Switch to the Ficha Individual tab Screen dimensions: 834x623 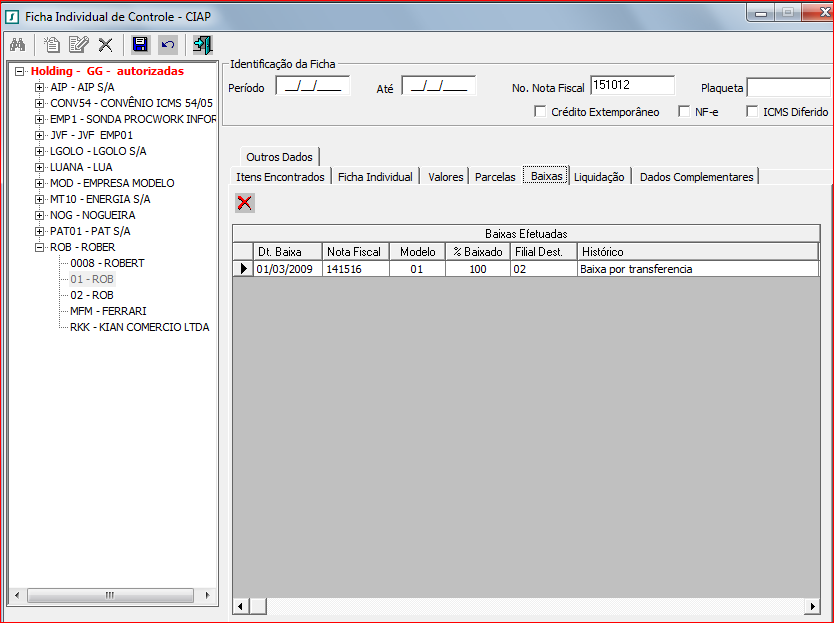375,177
